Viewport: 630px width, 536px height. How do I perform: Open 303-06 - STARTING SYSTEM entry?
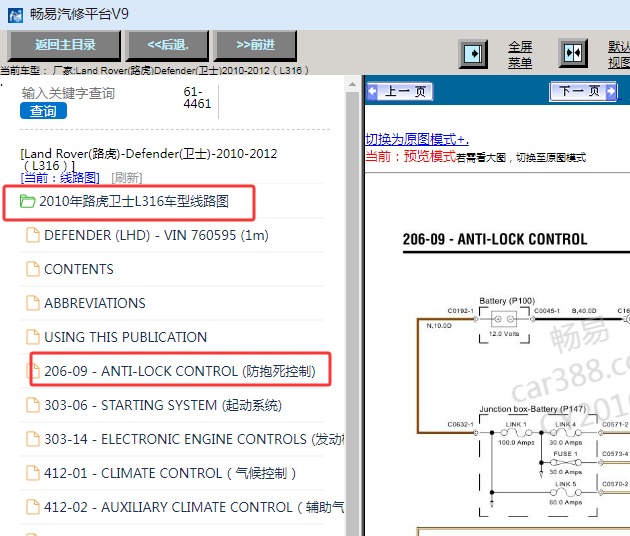pyautogui.click(x=163, y=405)
